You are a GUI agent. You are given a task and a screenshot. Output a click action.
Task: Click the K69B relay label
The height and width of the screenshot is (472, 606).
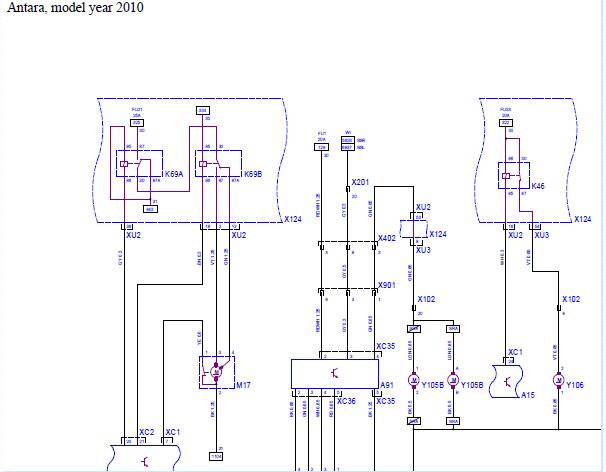(x=253, y=174)
